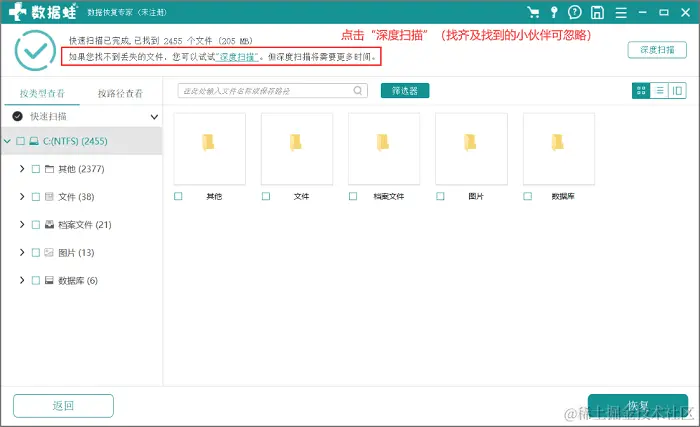Screen dimensions: 700x427
Task: Switch to grid thumbnail view
Action: pyautogui.click(x=641, y=91)
